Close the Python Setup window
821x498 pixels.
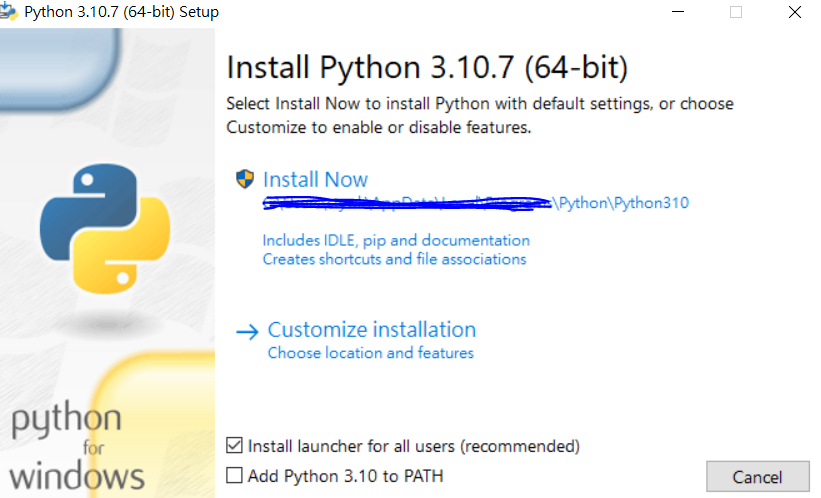(x=795, y=12)
